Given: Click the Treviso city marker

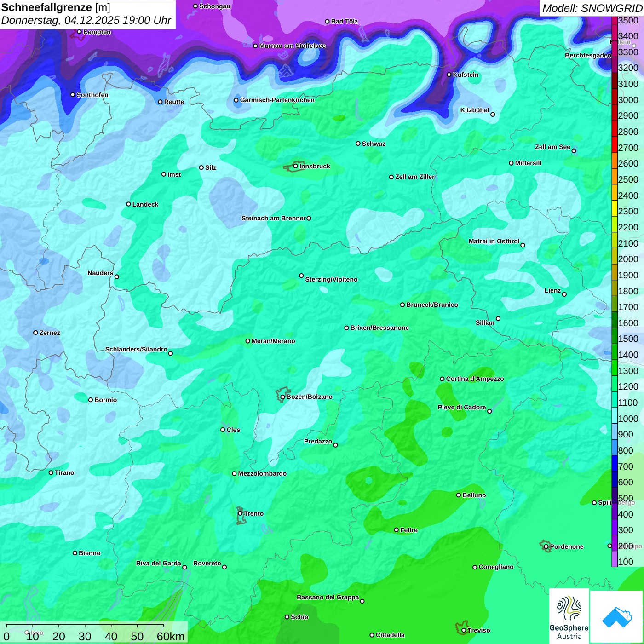Looking at the screenshot, I should tap(464, 631).
